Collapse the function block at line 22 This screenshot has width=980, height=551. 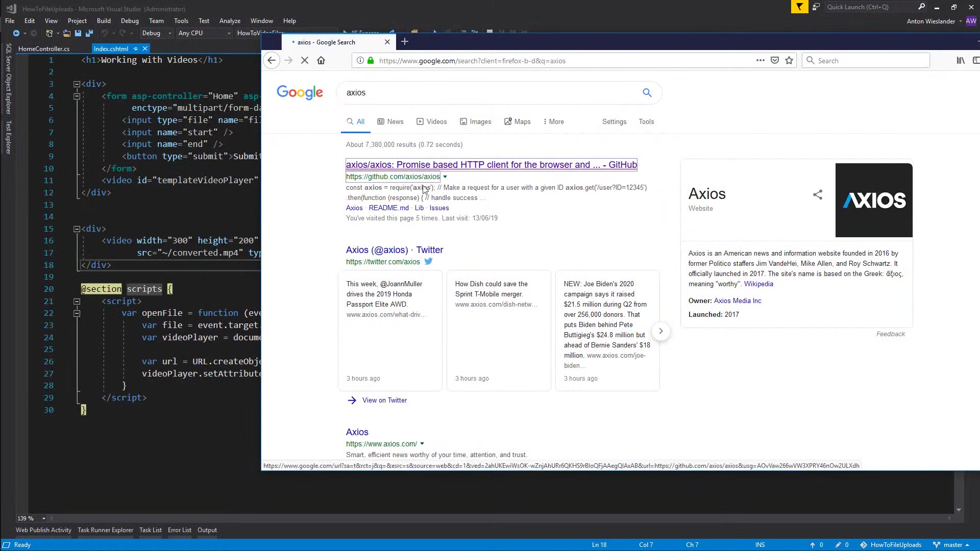(x=77, y=313)
